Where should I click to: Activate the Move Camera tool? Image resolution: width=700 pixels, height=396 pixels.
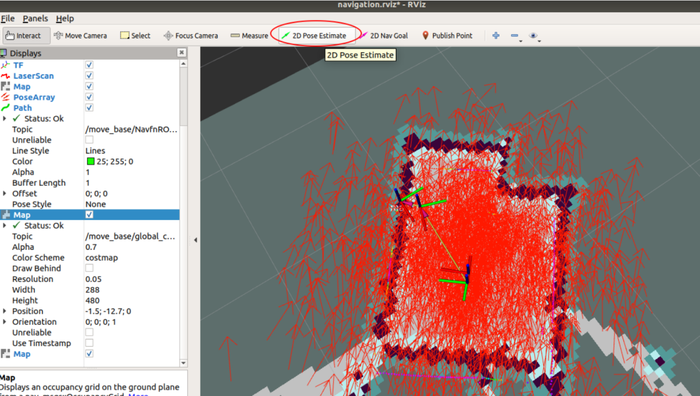[80, 36]
